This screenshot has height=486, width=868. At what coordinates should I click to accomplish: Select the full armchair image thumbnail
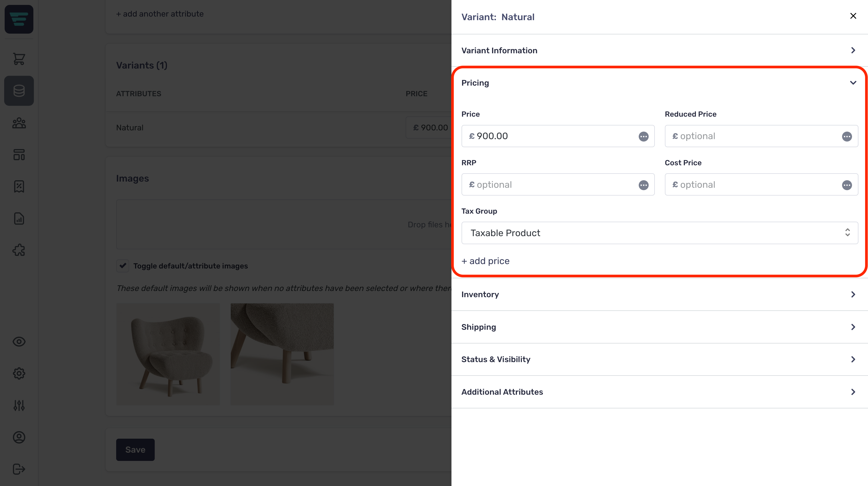coord(168,354)
